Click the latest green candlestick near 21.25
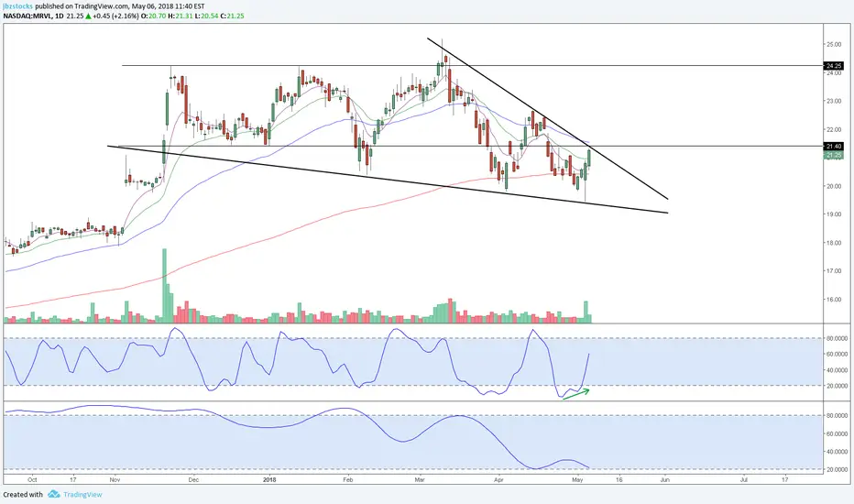 pos(589,158)
